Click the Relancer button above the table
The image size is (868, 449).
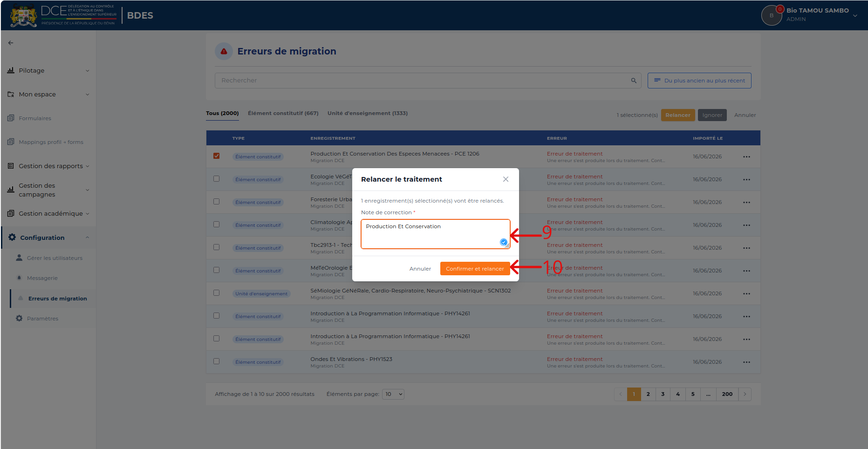pos(678,115)
